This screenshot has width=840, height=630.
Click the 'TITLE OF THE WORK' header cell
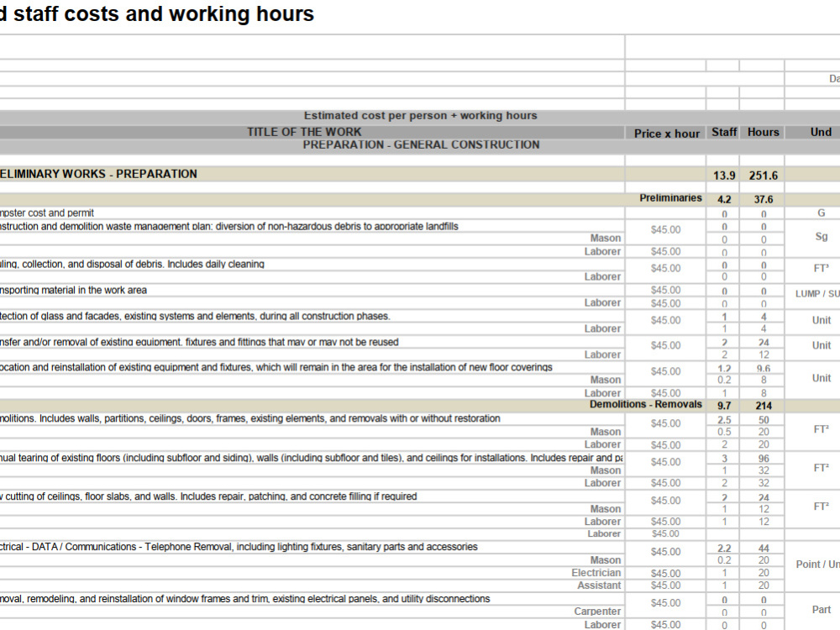pos(304,132)
